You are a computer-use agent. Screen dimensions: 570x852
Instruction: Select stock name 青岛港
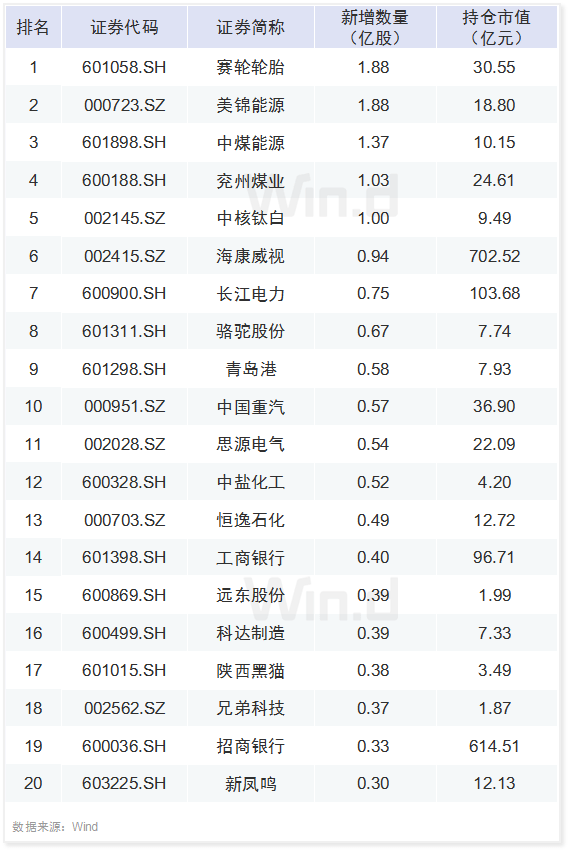(x=250, y=369)
